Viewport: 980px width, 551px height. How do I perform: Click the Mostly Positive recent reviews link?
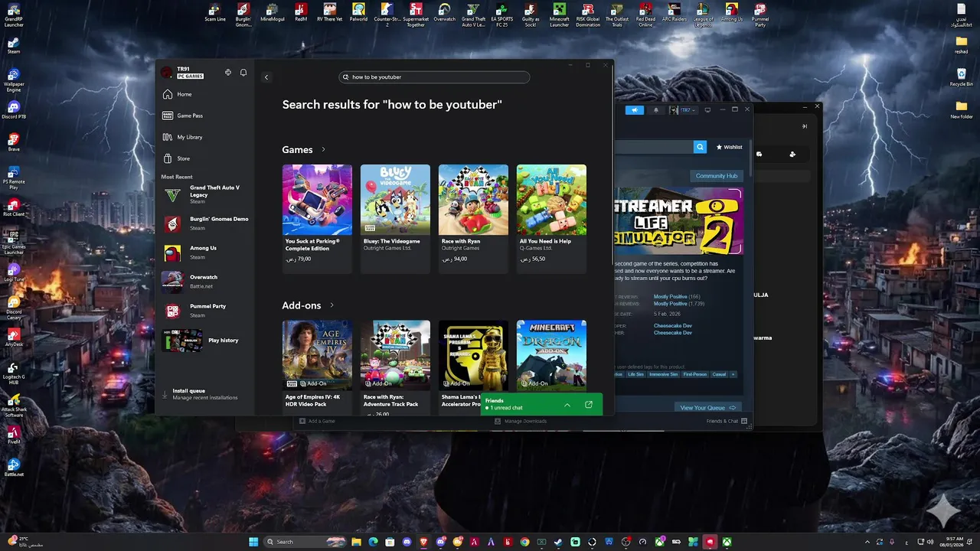[670, 296]
